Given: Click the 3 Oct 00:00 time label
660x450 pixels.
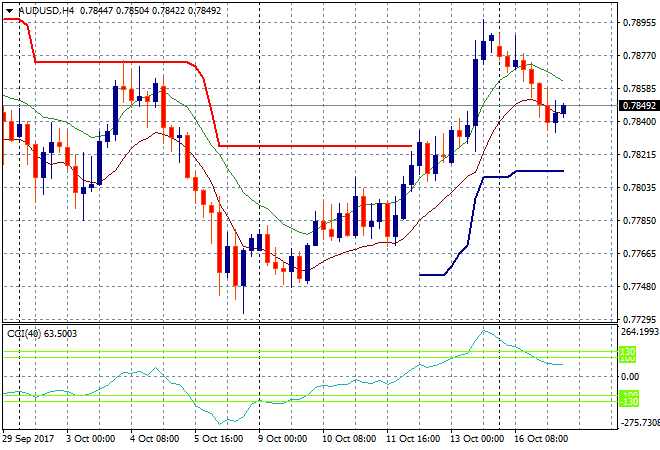Looking at the screenshot, I should click(90, 439).
